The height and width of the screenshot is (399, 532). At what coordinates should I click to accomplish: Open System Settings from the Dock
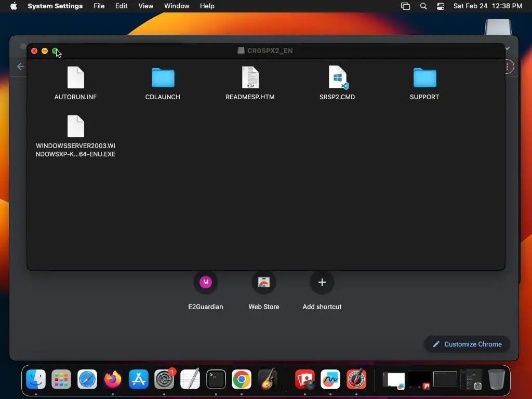point(164,379)
